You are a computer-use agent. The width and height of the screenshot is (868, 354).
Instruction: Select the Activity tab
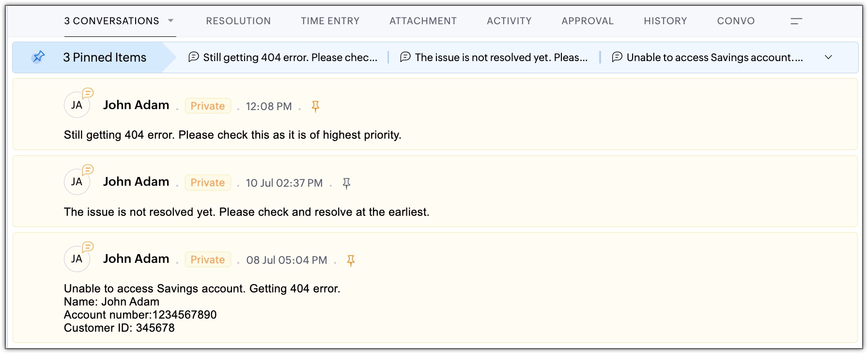[x=509, y=21]
